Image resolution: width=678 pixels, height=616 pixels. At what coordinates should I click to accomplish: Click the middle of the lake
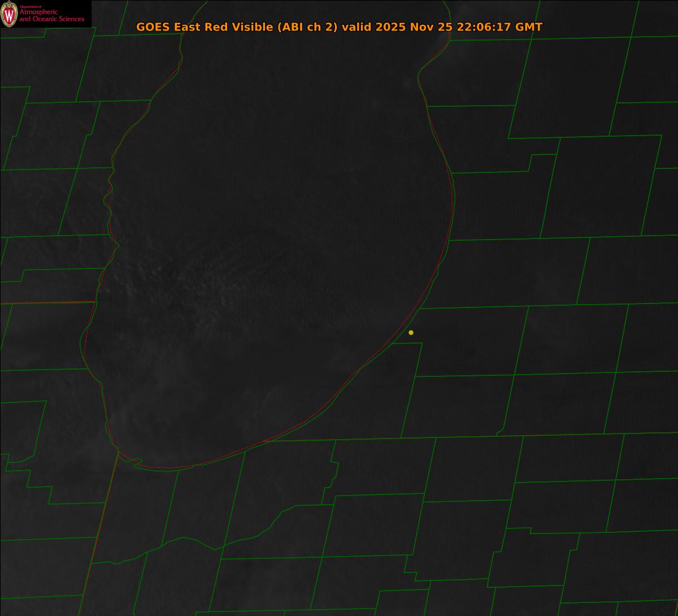(271, 254)
